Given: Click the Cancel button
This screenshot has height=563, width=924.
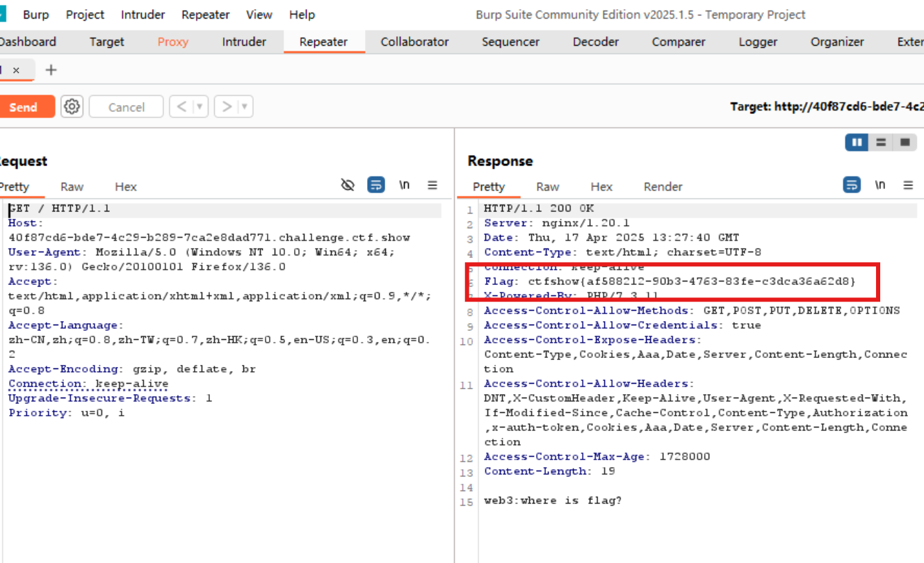Looking at the screenshot, I should click(x=127, y=107).
